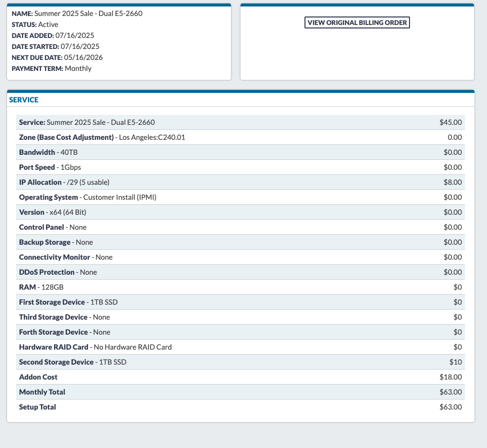Click the Zone Los Angeles:C240.01 row
The height and width of the screenshot is (448, 487).
pos(102,137)
